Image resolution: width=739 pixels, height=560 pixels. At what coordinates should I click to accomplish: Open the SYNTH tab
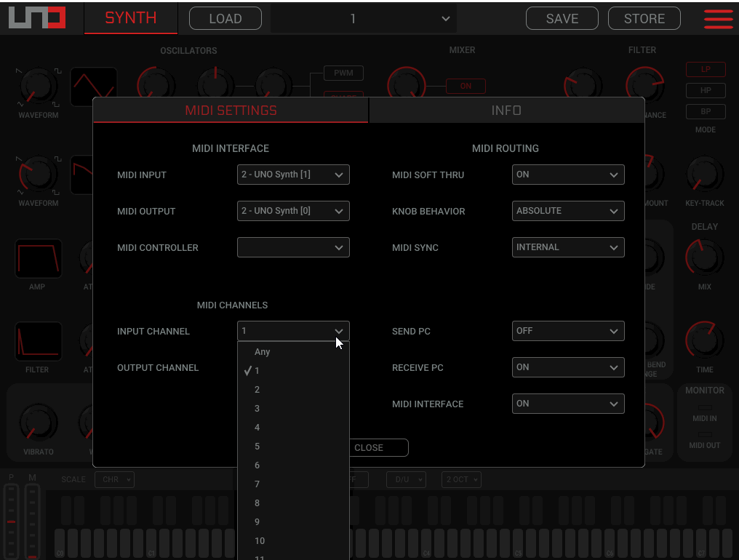pos(131,18)
